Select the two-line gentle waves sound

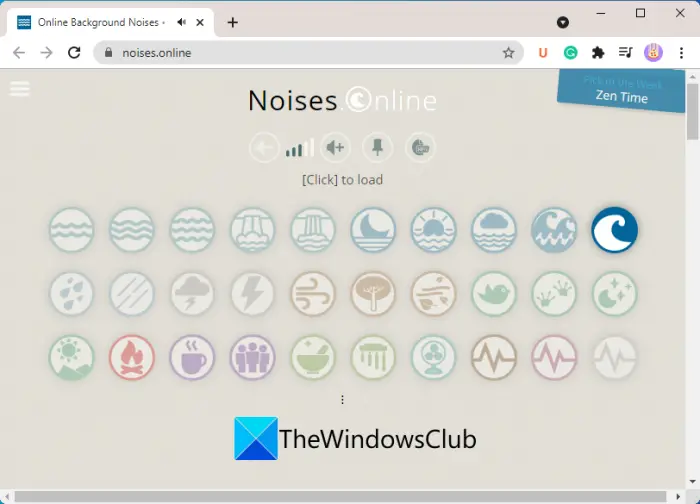(71, 230)
